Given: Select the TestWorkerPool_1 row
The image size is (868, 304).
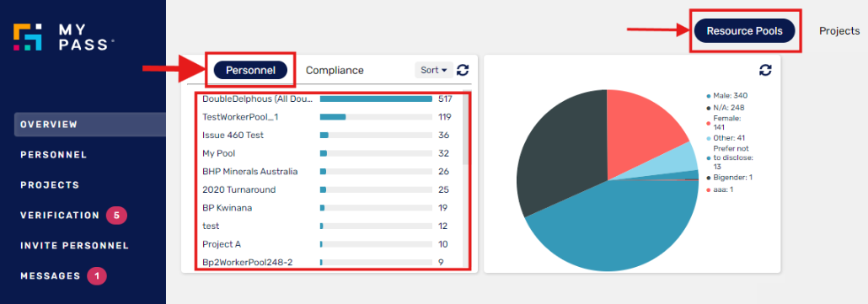Looking at the screenshot, I should point(328,117).
